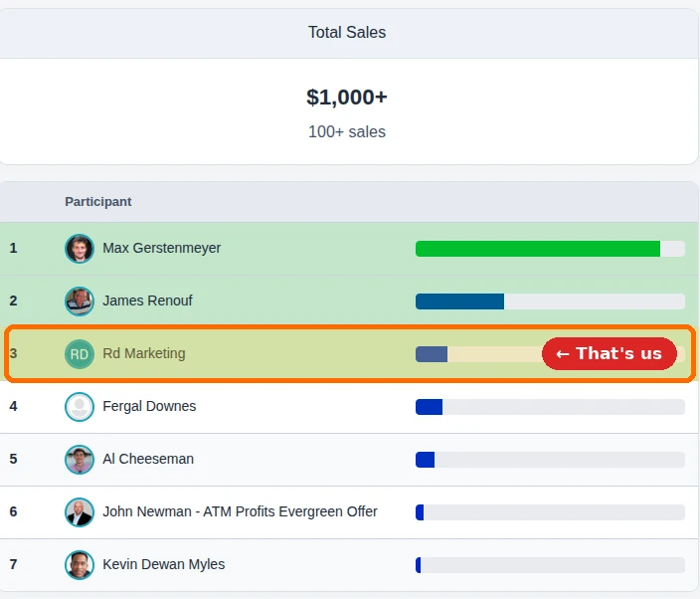Click rank number 7
The height and width of the screenshot is (599, 700).
13,564
